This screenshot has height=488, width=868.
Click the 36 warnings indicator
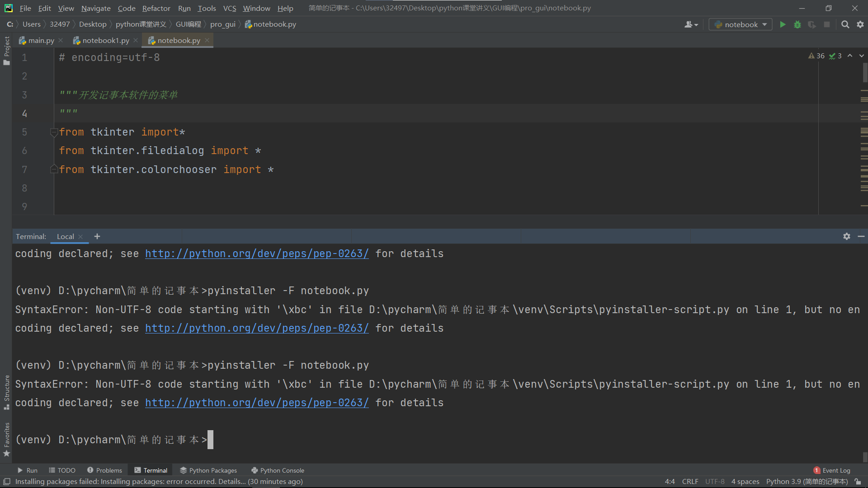coord(816,56)
